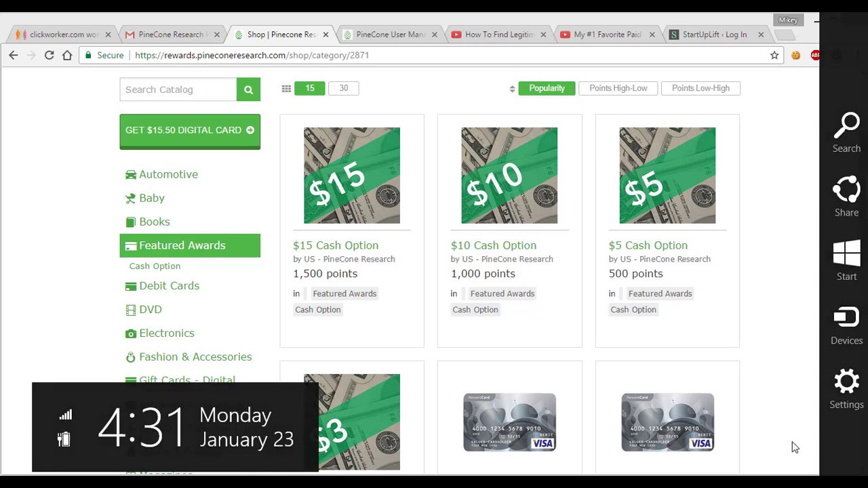The width and height of the screenshot is (868, 488).
Task: Open Cash Option subcategory in sidebar
Action: tap(155, 266)
